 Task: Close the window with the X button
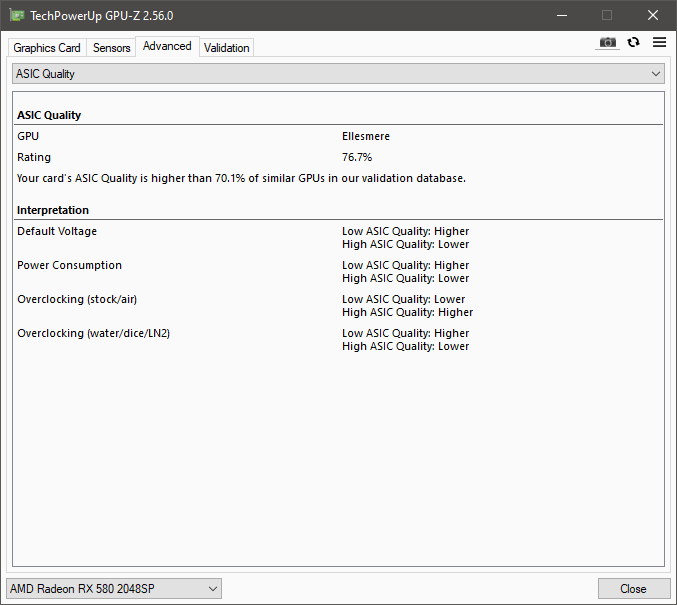click(x=653, y=16)
